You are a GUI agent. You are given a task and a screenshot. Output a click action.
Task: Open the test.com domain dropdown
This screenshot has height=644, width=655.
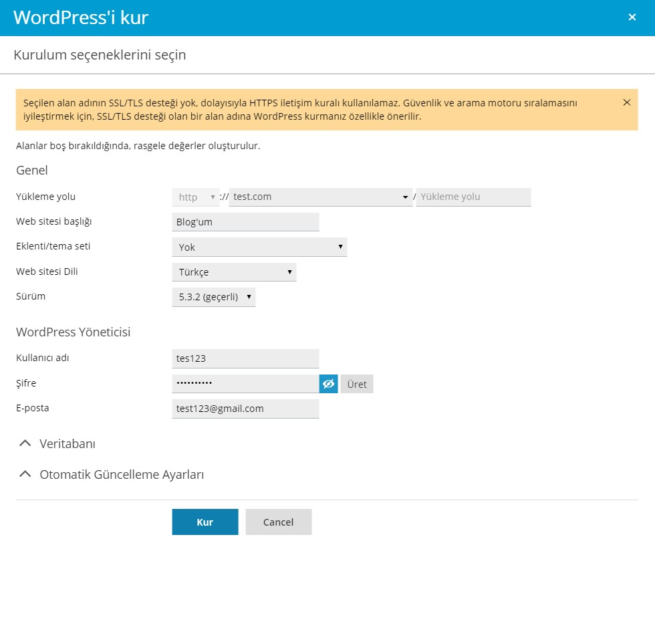tap(320, 197)
